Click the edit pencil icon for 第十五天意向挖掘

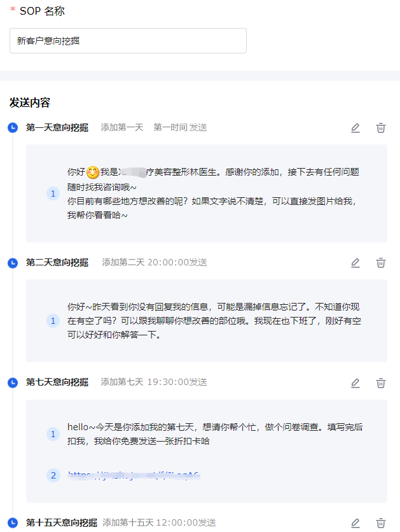pos(355,522)
